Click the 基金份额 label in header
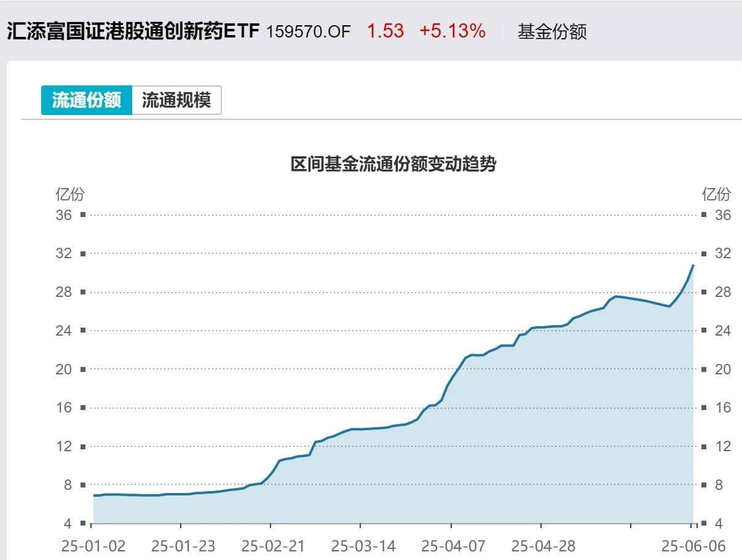 click(x=552, y=31)
